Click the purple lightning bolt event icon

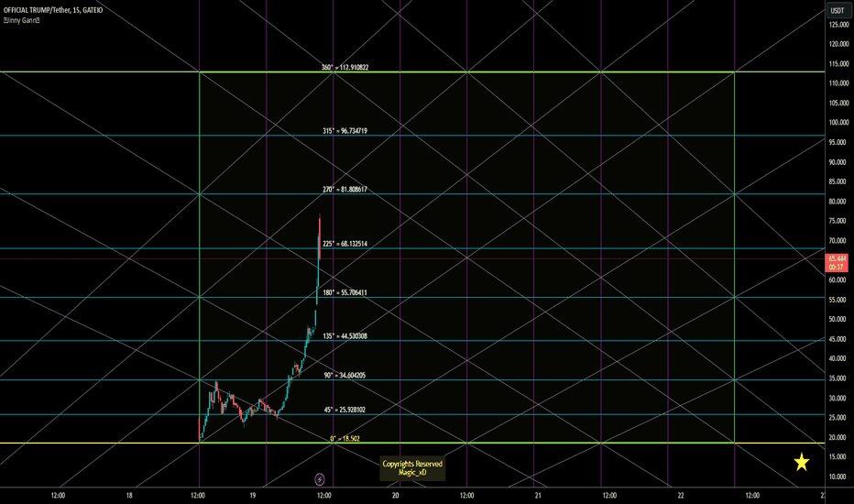[x=320, y=479]
